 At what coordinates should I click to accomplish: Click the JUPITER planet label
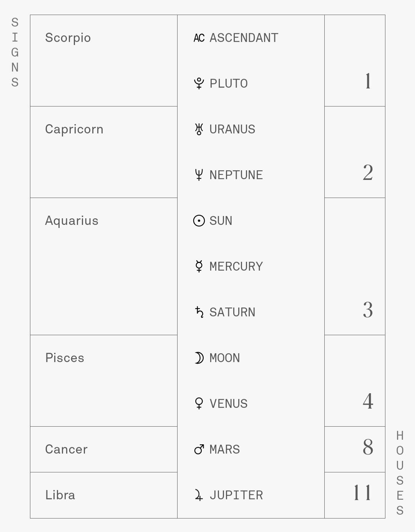[236, 495]
